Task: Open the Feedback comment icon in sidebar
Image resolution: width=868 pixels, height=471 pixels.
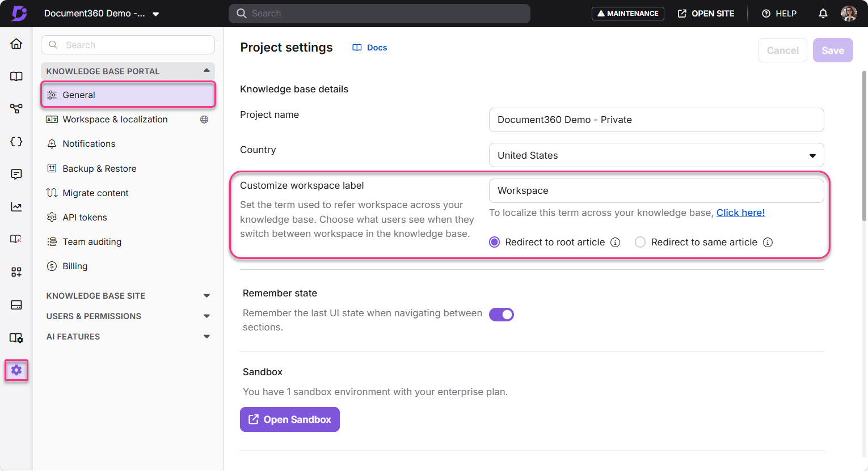Action: pyautogui.click(x=16, y=174)
